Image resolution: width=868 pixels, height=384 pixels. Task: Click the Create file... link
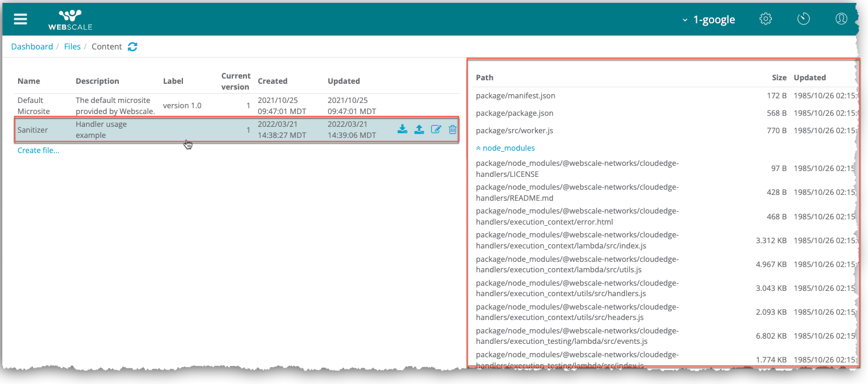point(38,151)
